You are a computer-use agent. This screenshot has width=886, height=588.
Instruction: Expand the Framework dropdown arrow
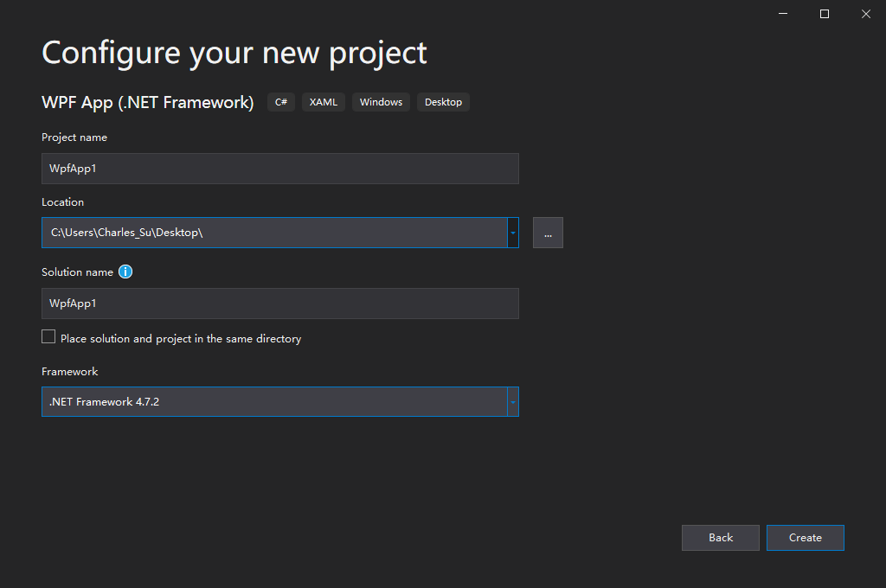tap(513, 402)
